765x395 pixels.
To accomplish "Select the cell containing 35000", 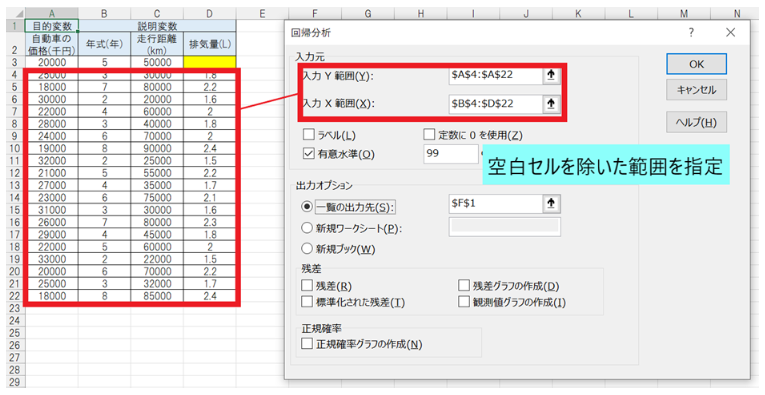I will 157,185.
